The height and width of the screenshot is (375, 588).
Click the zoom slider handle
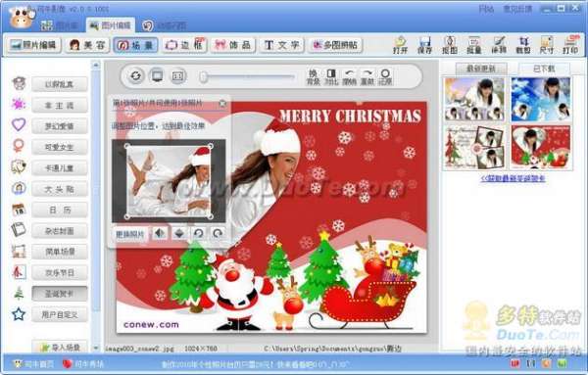(203, 77)
